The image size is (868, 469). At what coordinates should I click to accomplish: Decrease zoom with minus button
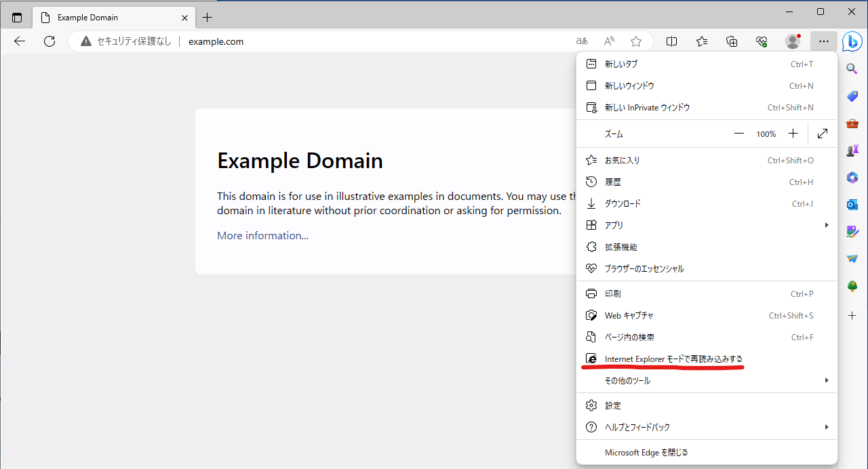(739, 134)
